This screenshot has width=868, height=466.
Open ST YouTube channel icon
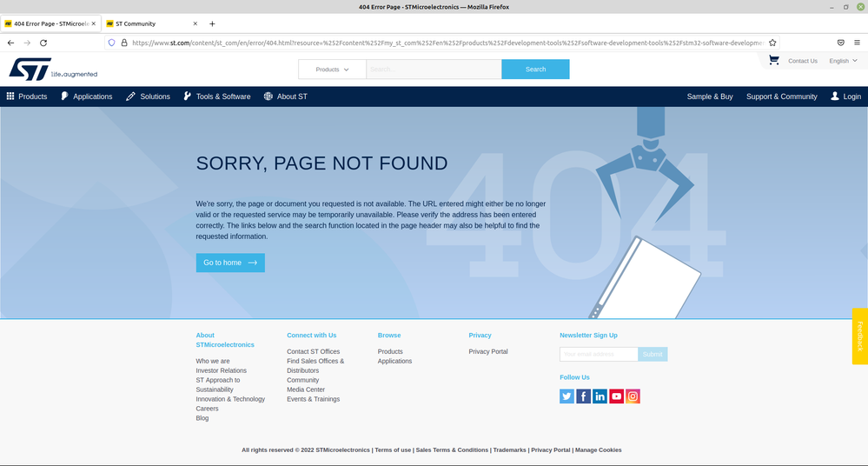tap(616, 396)
